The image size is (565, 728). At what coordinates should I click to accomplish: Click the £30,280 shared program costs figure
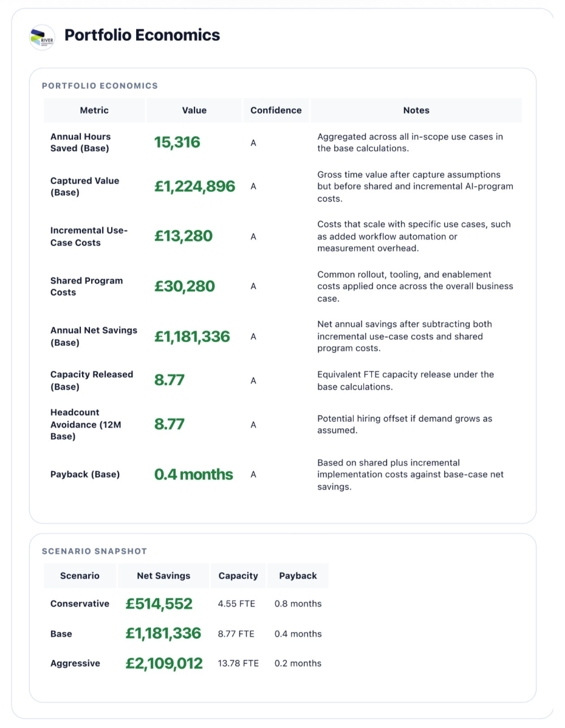184,286
